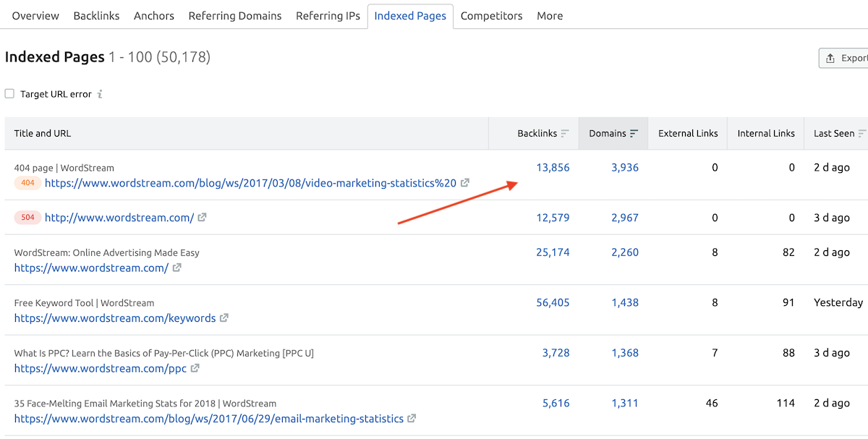Open external link icon beside the ppc URL
Screen dimensions: 868x439
(x=195, y=368)
